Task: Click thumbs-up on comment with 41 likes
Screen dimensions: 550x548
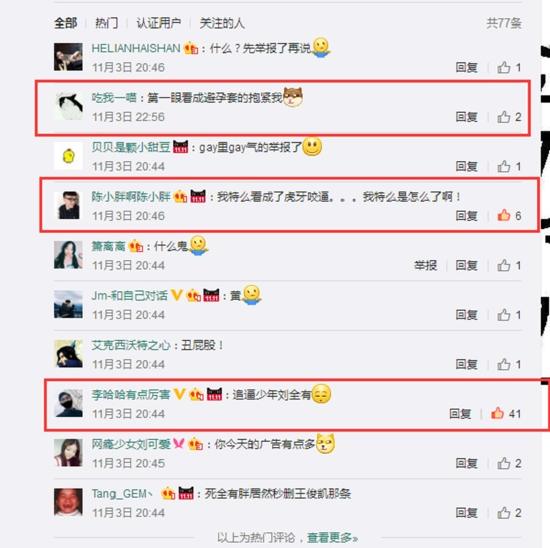Action: 497,413
